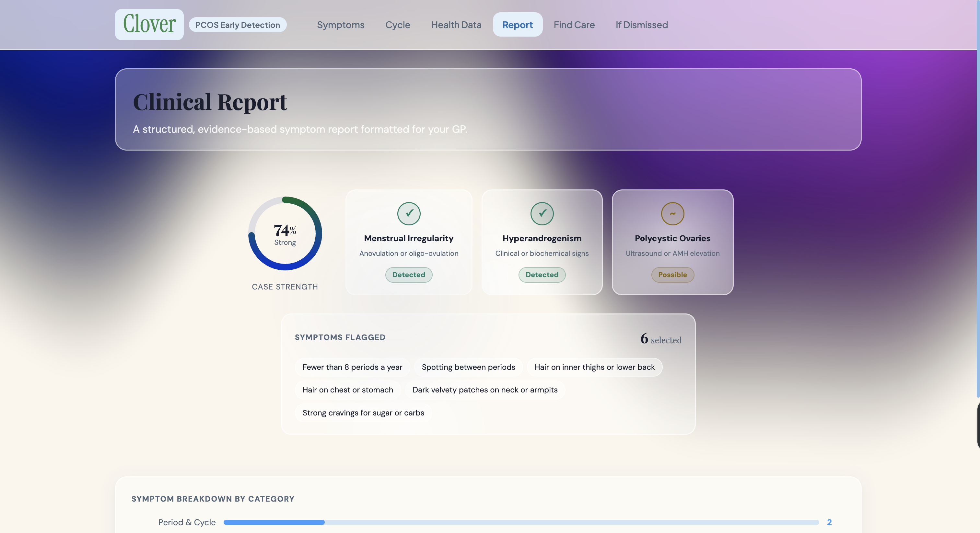This screenshot has height=533, width=980.
Task: Click the Clover logo
Action: click(x=149, y=24)
